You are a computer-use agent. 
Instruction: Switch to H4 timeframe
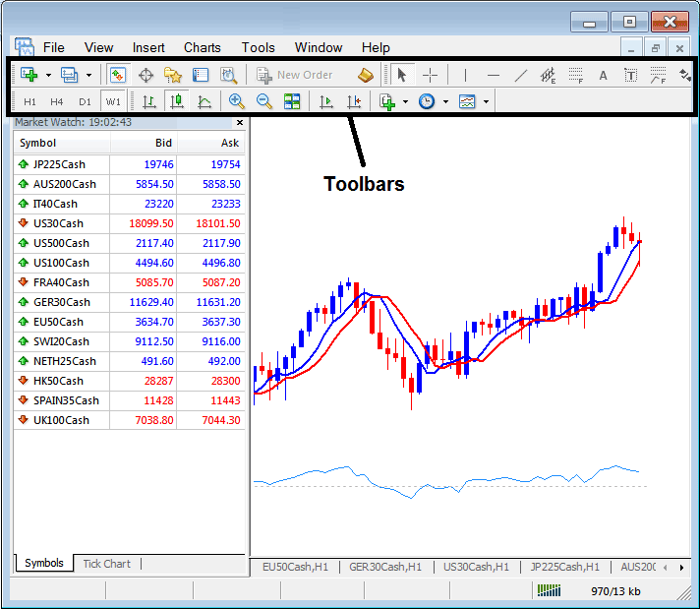(57, 102)
